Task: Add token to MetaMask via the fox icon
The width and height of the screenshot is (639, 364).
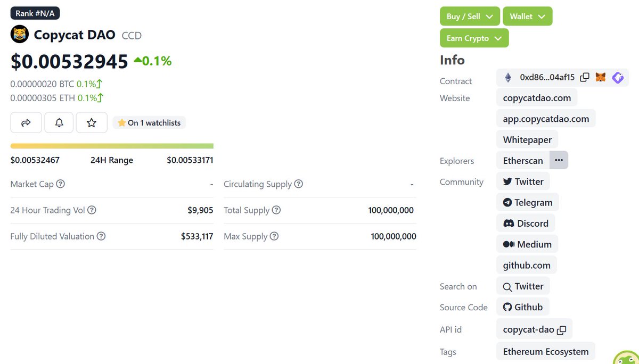Action: (x=600, y=78)
